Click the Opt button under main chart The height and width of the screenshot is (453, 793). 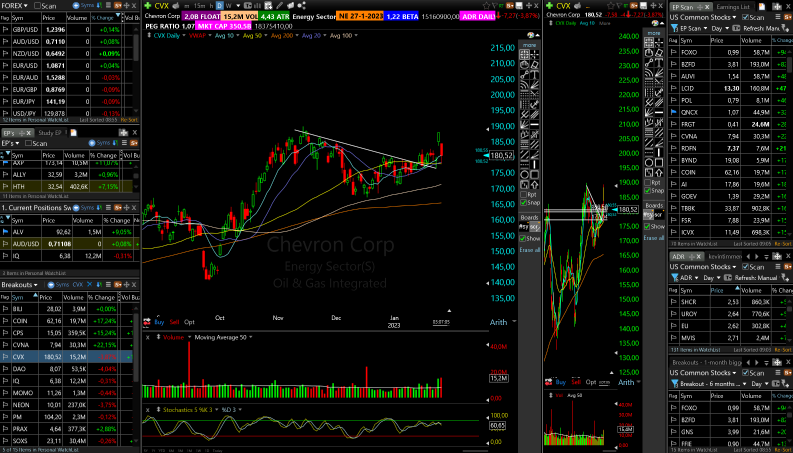coord(189,322)
